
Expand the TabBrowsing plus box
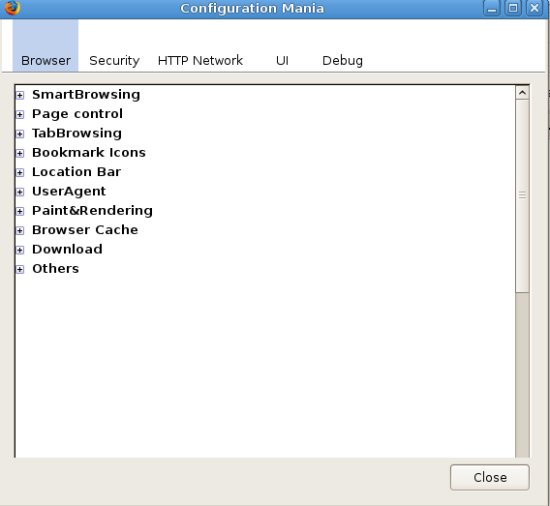tap(20, 134)
